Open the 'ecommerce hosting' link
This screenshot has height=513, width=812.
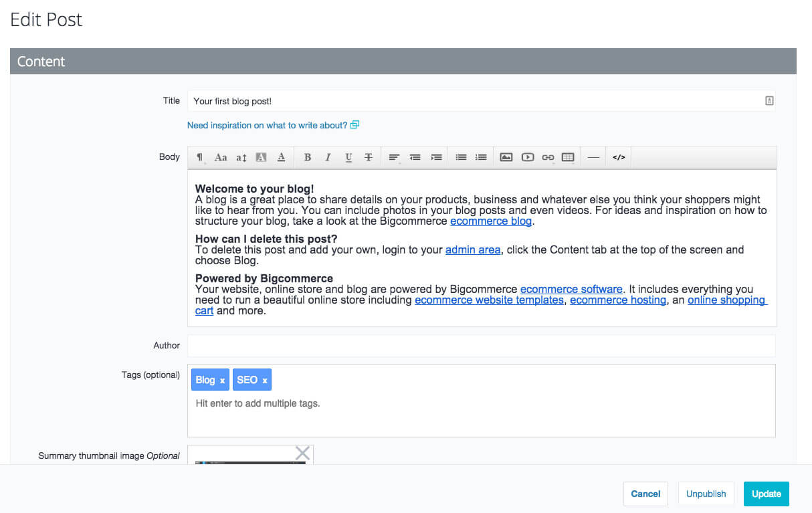pos(618,300)
